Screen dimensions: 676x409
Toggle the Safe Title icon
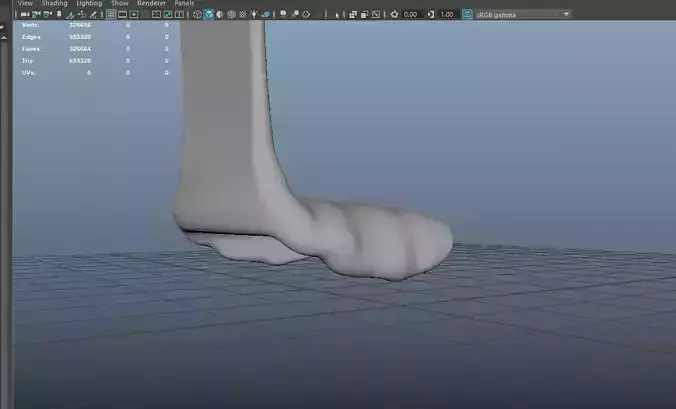179,14
